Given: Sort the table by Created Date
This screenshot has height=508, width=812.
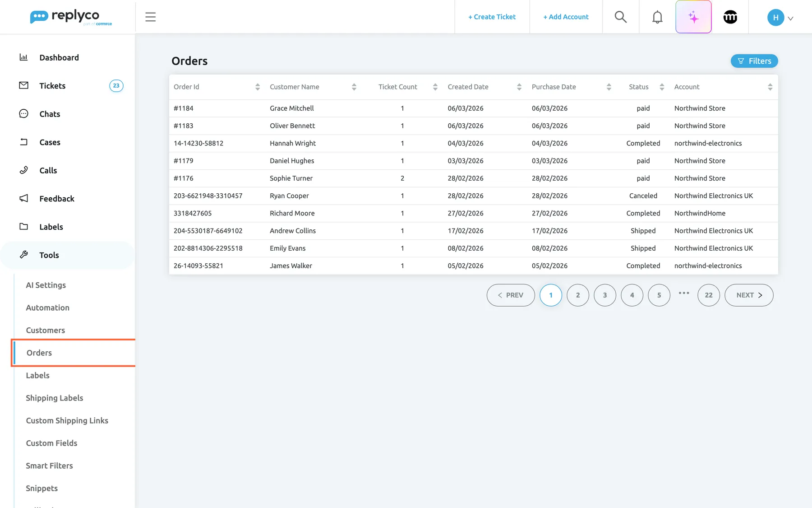Looking at the screenshot, I should pyautogui.click(x=484, y=87).
